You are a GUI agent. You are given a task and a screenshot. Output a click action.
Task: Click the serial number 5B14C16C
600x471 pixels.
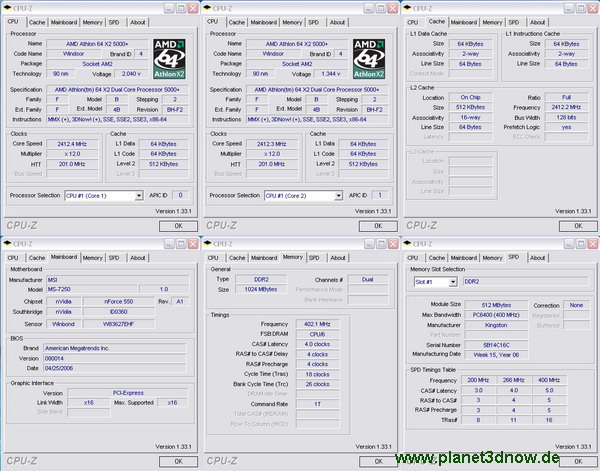[x=496, y=345]
